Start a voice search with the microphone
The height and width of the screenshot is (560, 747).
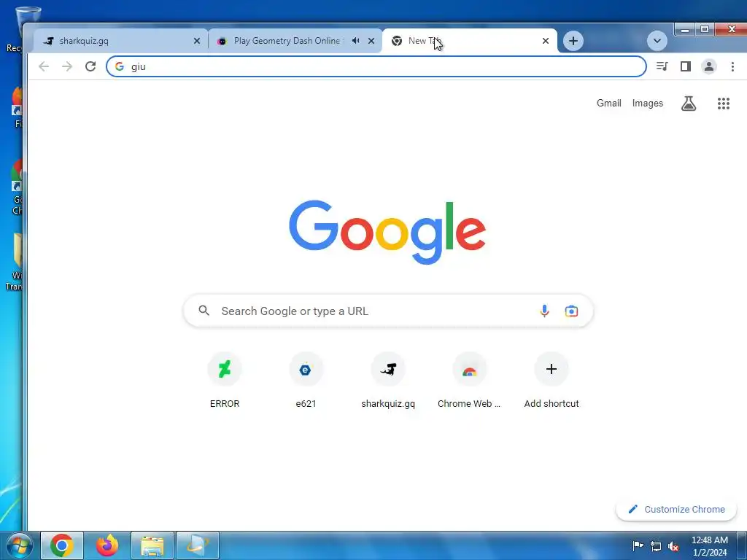(x=544, y=311)
